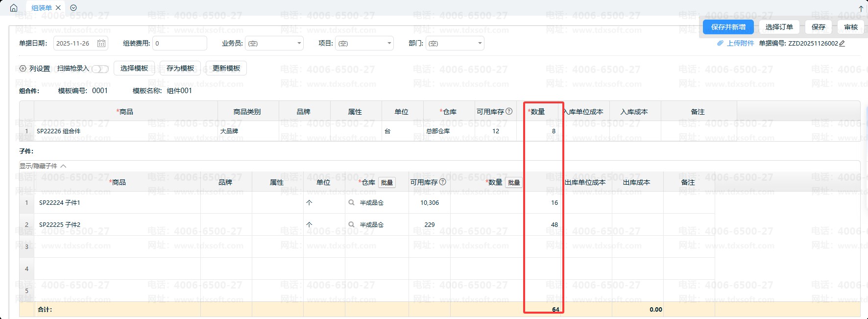Viewport: 868px width, 319px height.
Task: Open 列设置 column settings gear
Action: 23,68
